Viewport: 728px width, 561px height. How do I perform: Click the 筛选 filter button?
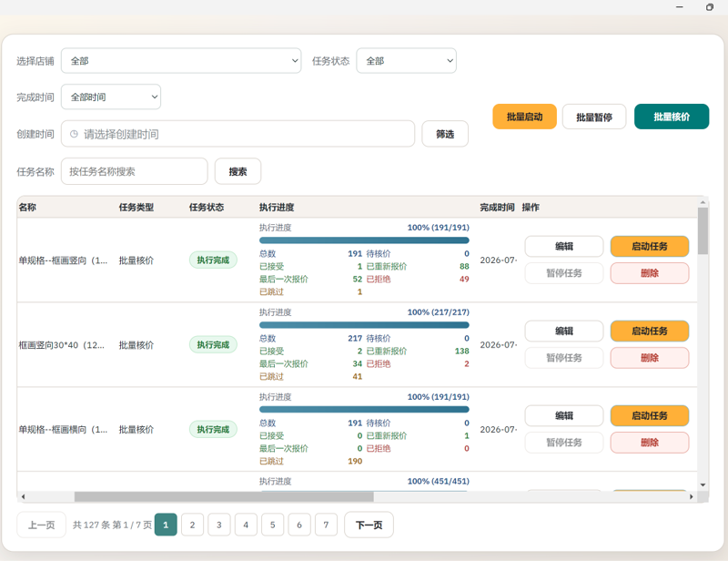[x=445, y=134]
